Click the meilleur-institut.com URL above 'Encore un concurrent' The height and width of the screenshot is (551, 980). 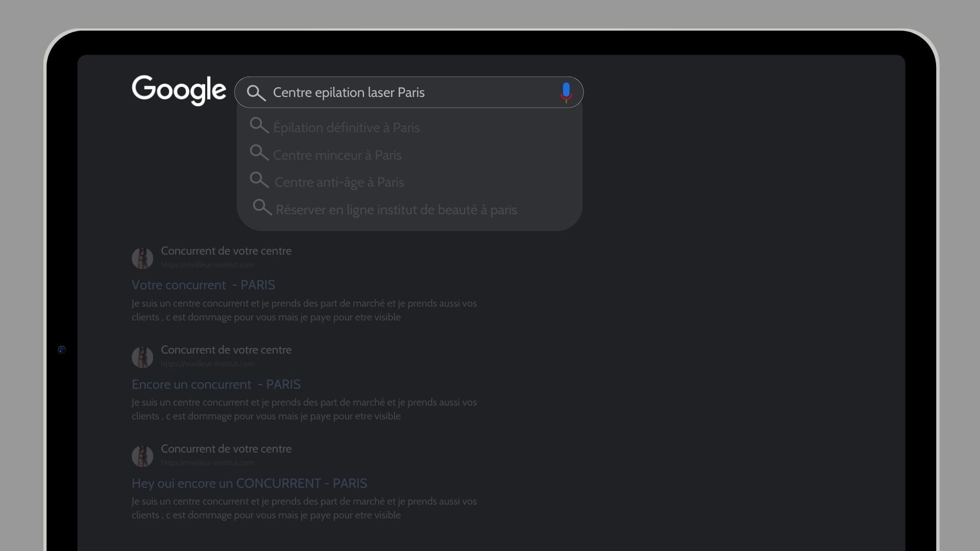click(x=207, y=364)
